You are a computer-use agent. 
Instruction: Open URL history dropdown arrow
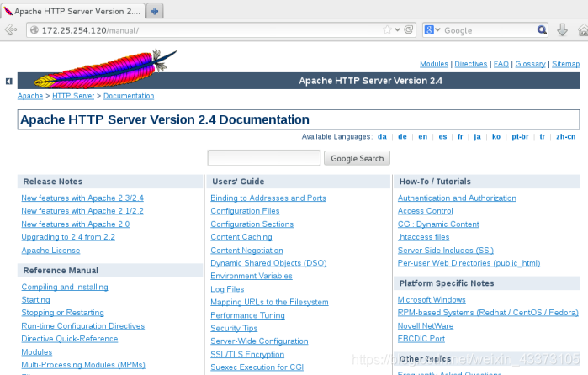[x=398, y=29]
